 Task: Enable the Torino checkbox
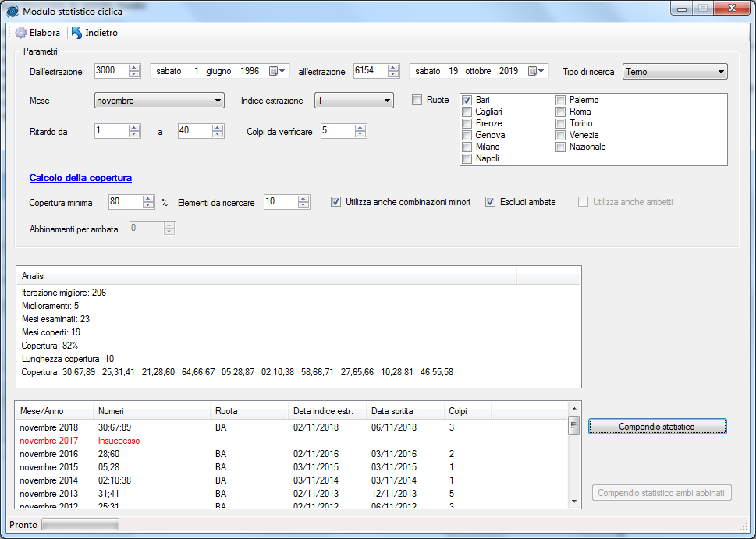coord(560,123)
